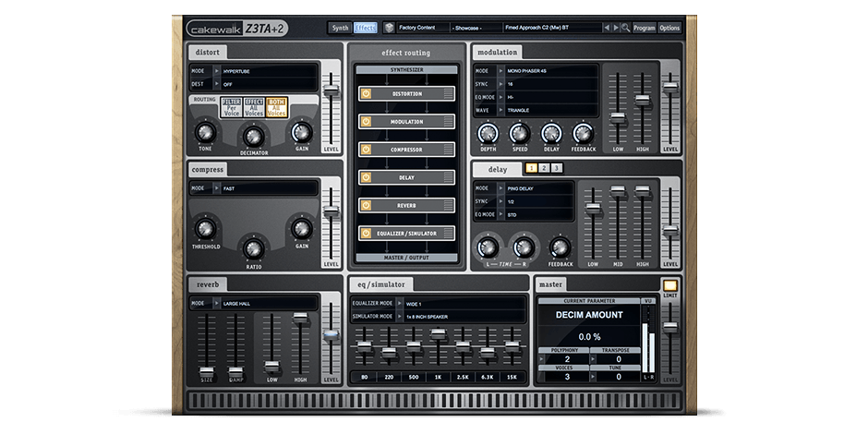Open reverb Mode dropdown (Large Hall)

(x=254, y=304)
